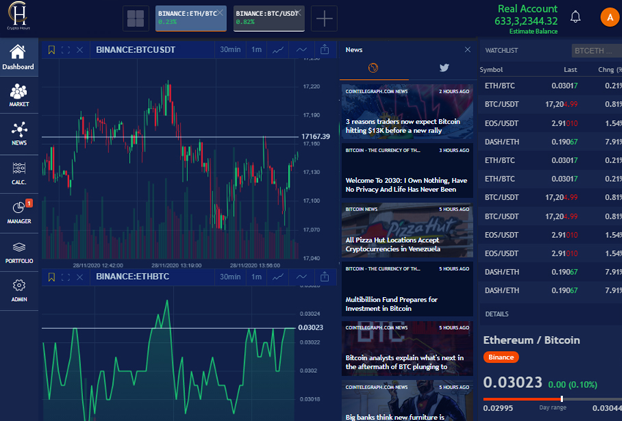Share the BTCUSDT chart via export icon
This screenshot has width=622, height=421.
coord(324,49)
